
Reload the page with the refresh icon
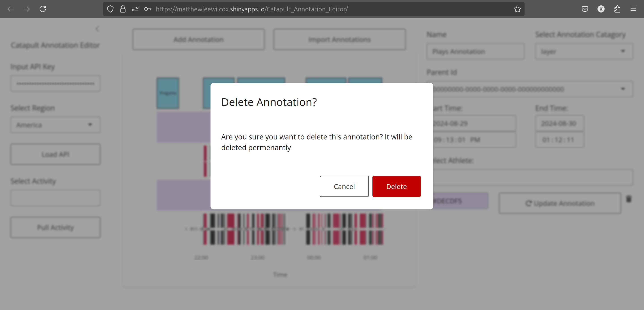[43, 9]
